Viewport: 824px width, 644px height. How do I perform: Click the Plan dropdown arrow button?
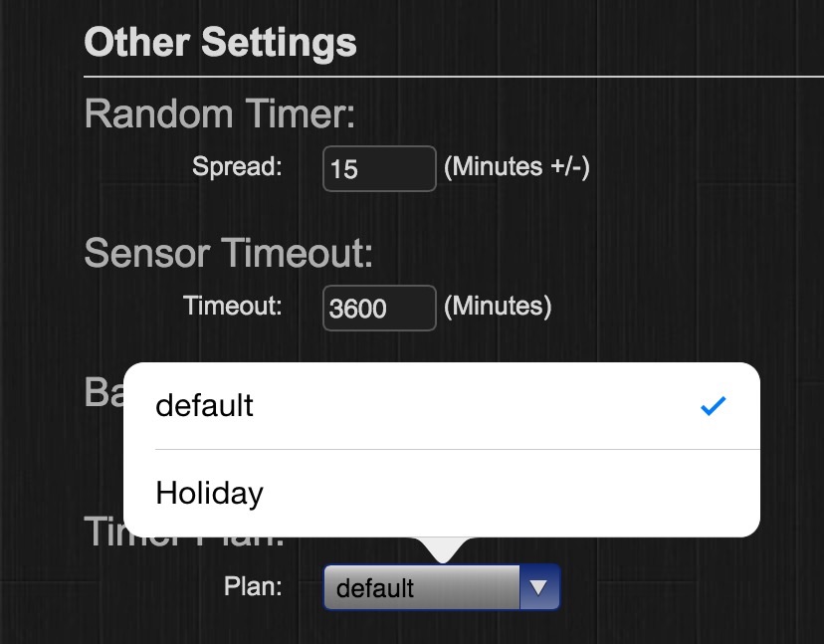pyautogui.click(x=539, y=587)
